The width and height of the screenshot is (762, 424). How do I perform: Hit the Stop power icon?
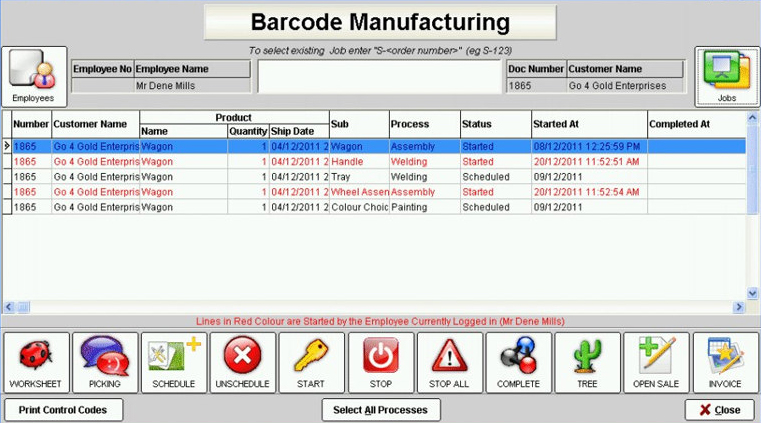pyautogui.click(x=380, y=363)
